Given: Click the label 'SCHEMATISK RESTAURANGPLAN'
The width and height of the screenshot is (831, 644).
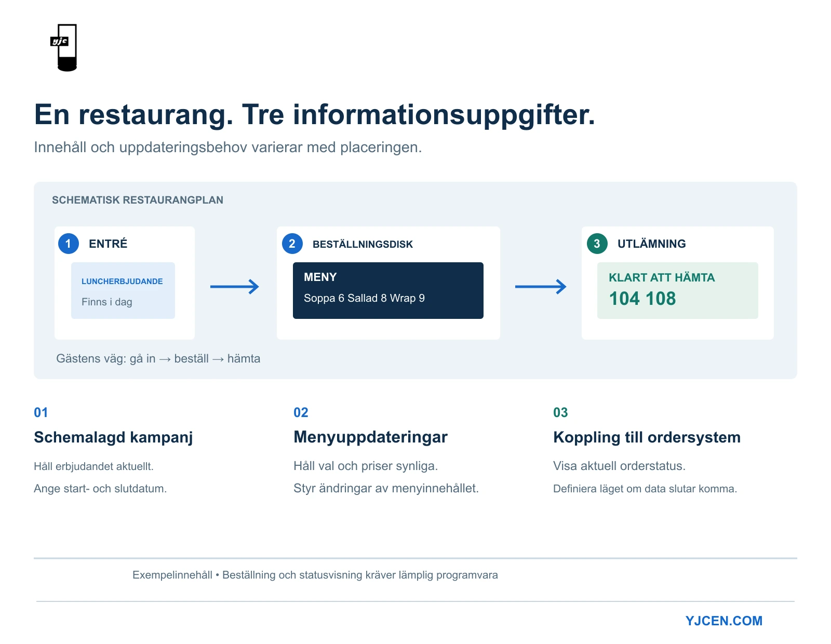Looking at the screenshot, I should point(138,200).
